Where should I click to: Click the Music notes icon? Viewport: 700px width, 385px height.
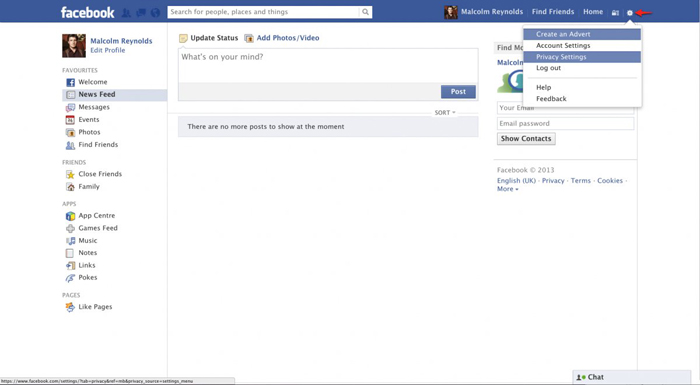71,241
